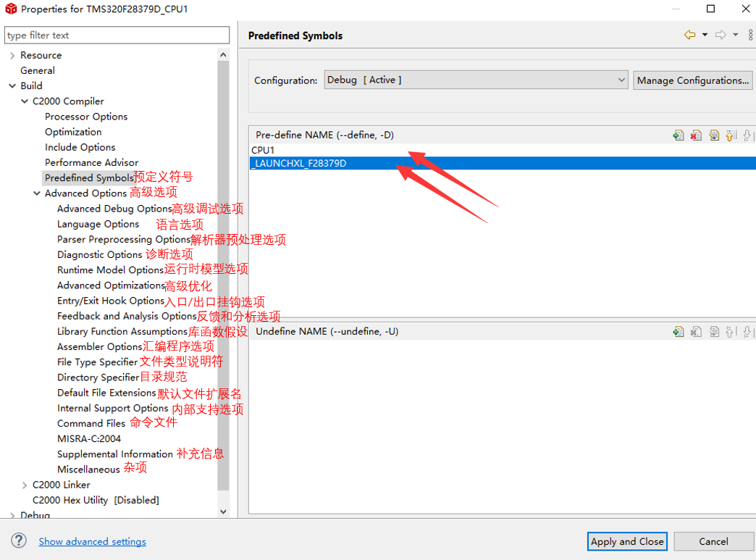This screenshot has height=560, width=756.
Task: Open Entry/Exit Hook Options
Action: (x=111, y=301)
